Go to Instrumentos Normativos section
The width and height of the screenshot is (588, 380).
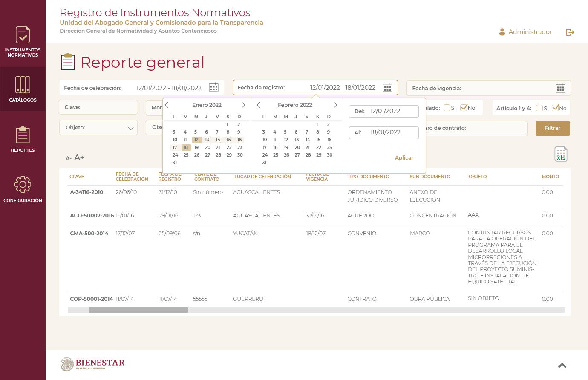23,41
